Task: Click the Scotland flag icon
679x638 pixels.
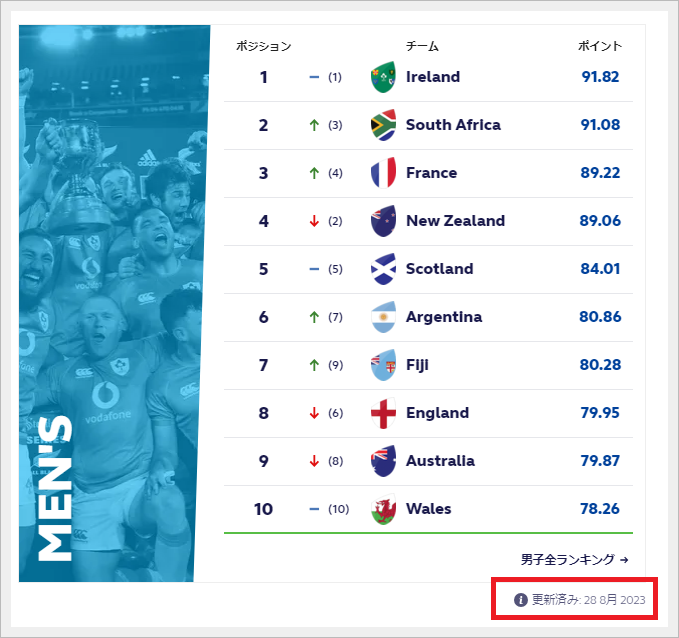Action: 383,269
